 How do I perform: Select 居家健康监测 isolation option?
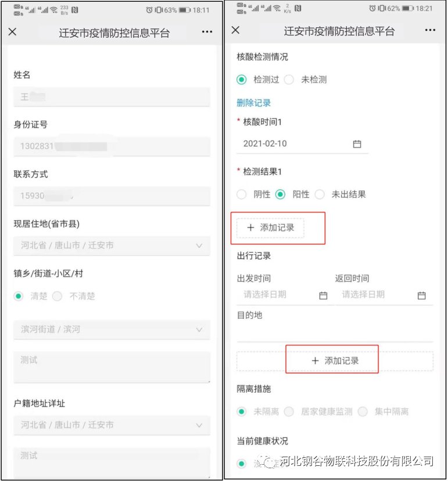pos(289,411)
